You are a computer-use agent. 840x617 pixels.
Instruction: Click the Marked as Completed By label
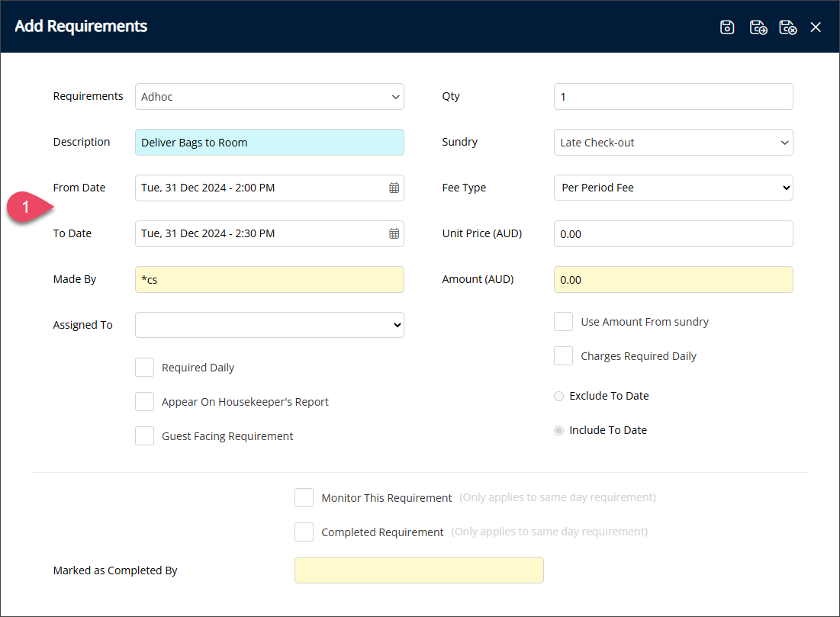pyautogui.click(x=115, y=570)
